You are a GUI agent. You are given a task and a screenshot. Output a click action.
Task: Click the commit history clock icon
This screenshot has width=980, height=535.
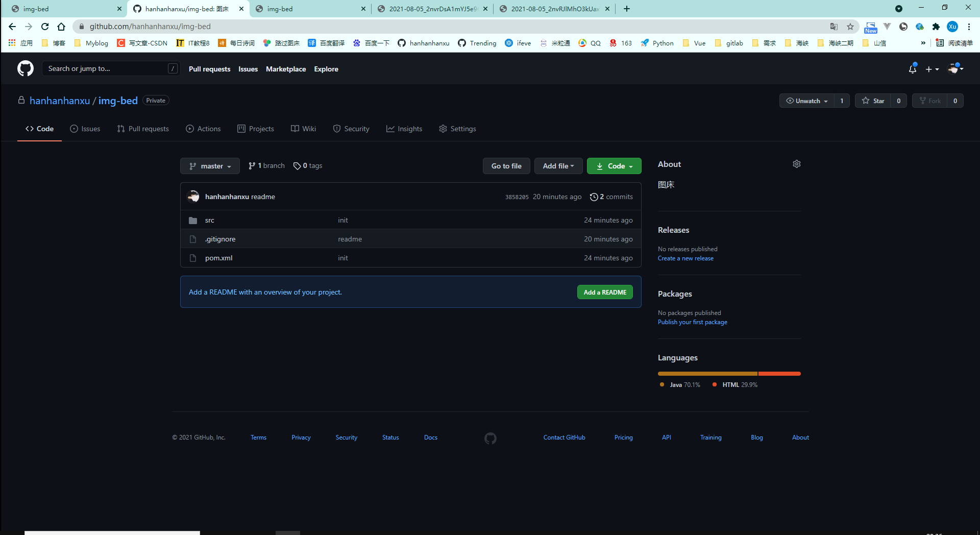[594, 197]
